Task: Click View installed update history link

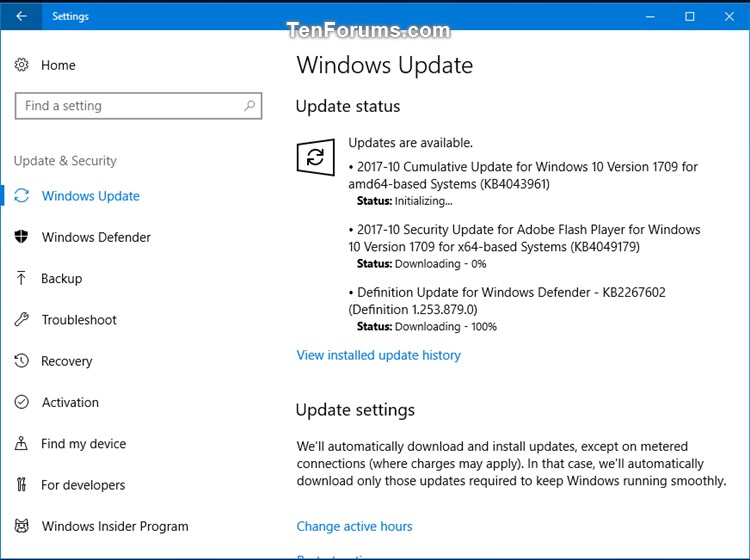Action: point(378,355)
